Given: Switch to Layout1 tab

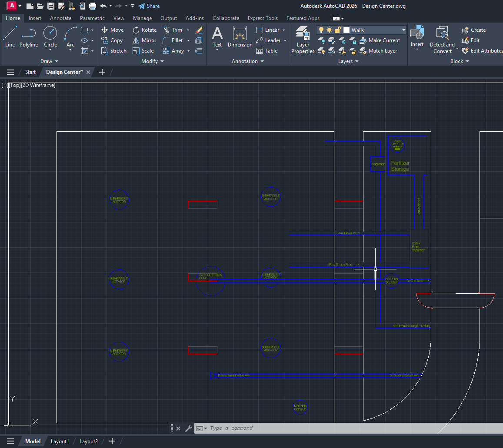Looking at the screenshot, I should coord(60,441).
